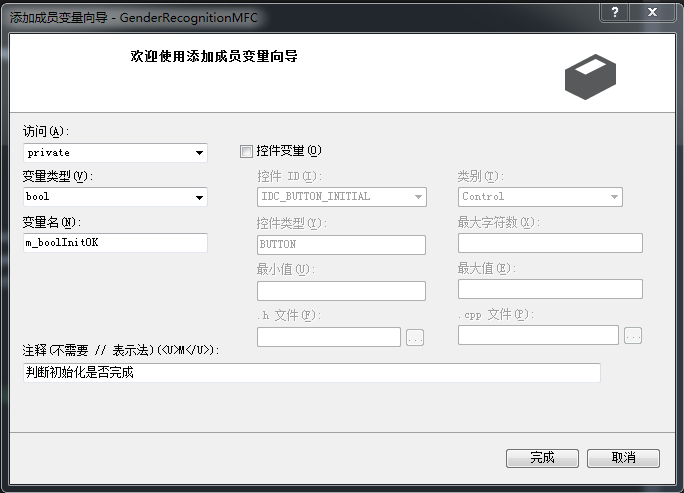This screenshot has width=684, height=493.
Task: Enable the 控件变量 checkbox
Action: (x=246, y=151)
